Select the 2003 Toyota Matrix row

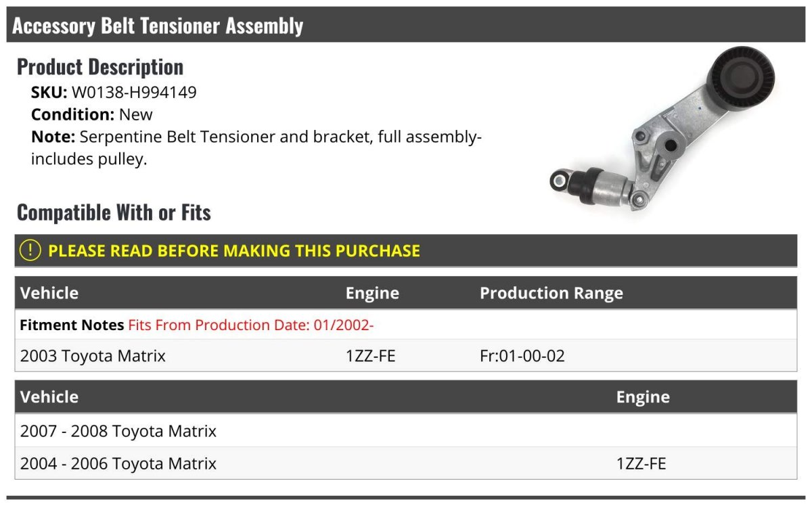tap(93, 356)
